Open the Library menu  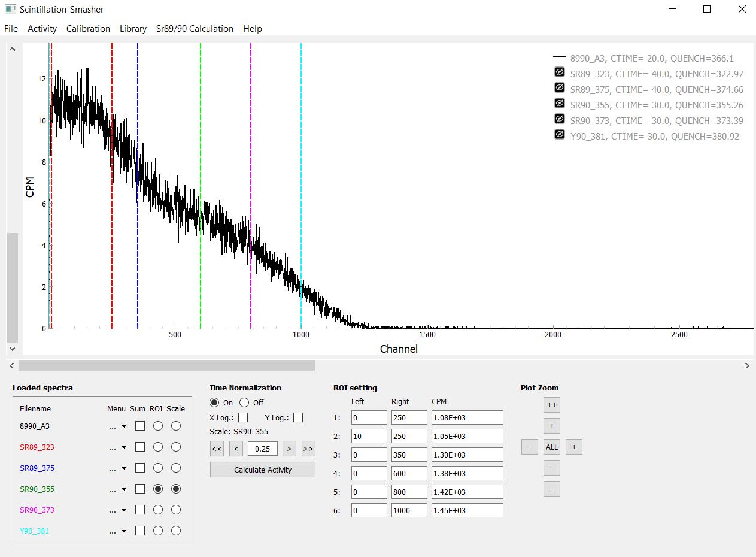point(133,28)
